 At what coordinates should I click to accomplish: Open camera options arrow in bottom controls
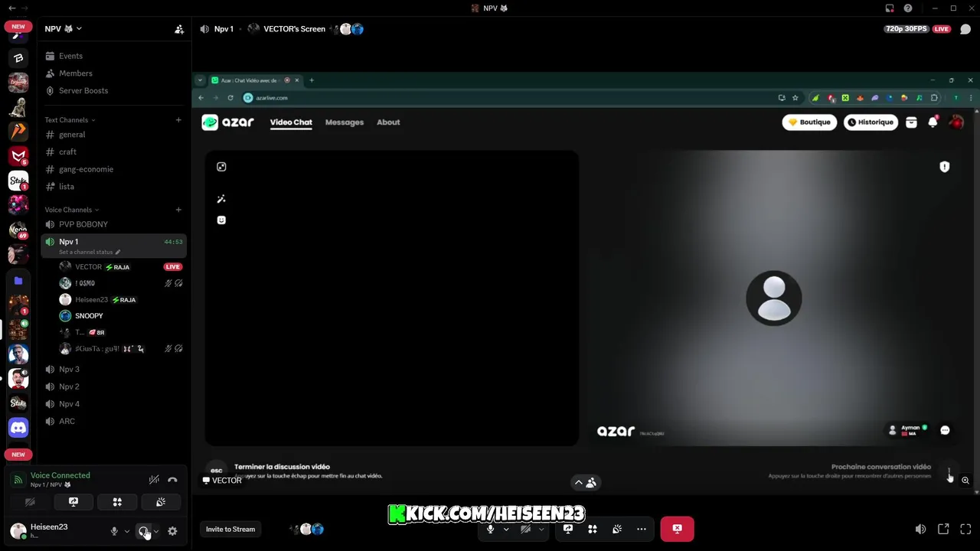coord(541,529)
